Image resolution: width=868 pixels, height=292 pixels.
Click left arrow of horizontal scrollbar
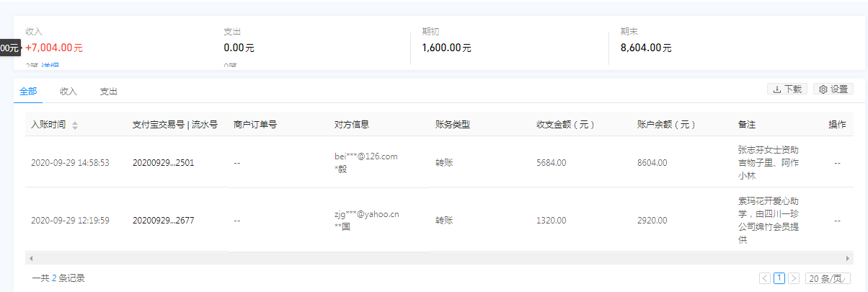click(x=30, y=258)
